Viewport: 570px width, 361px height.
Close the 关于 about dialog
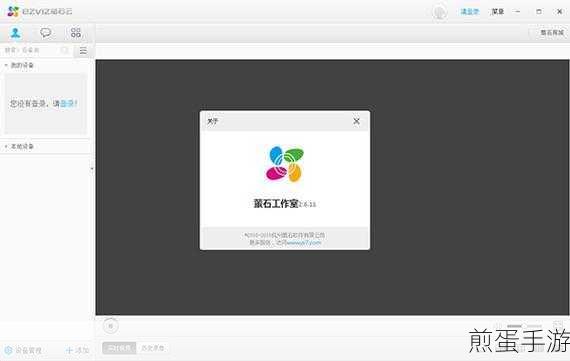pyautogui.click(x=357, y=121)
